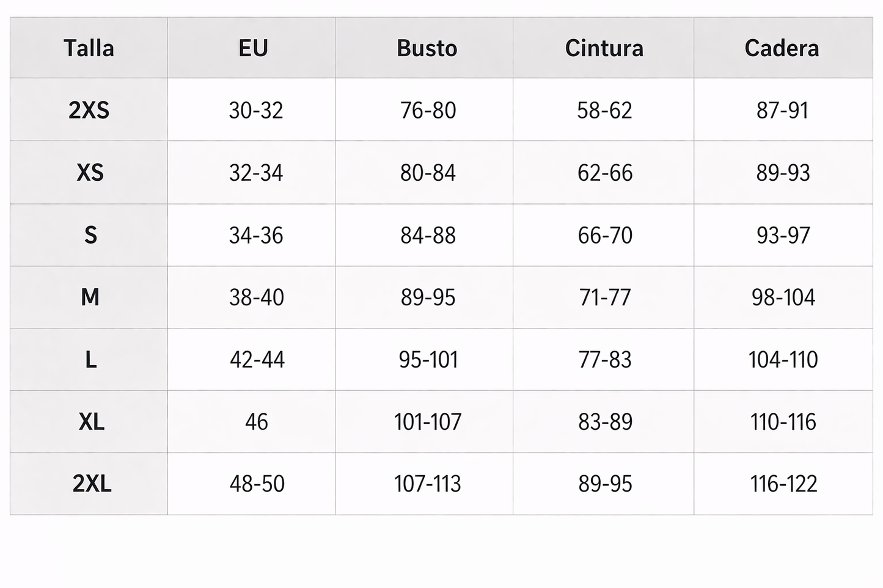Select the 2XS size row label

point(89,110)
